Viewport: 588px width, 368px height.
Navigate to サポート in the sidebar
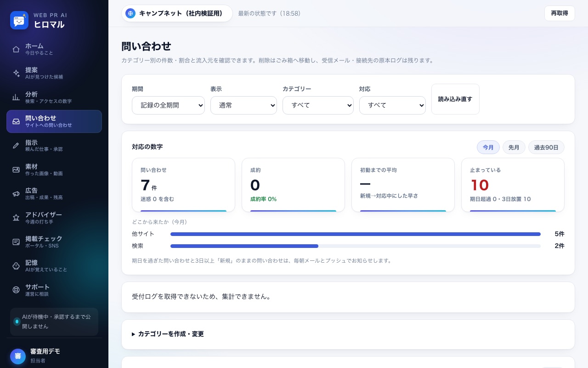pyautogui.click(x=54, y=290)
